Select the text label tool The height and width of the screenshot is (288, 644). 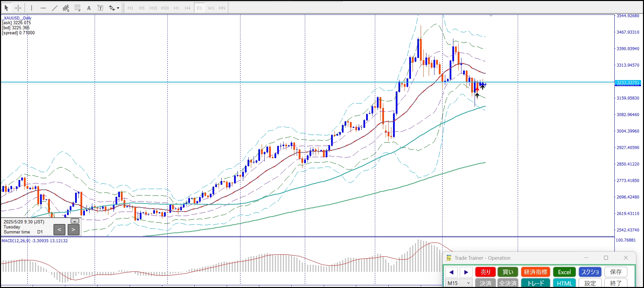(100, 8)
